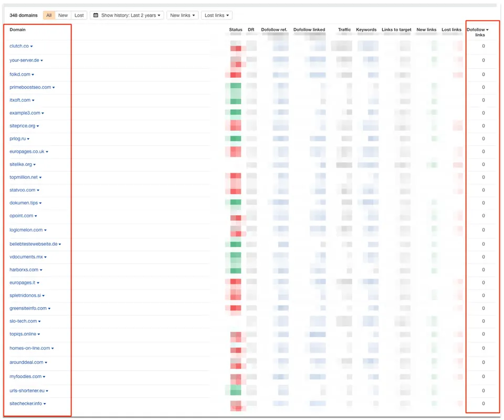This screenshot has height=420, width=504.
Task: Open the slo-tech.com domain link
Action: (23, 321)
